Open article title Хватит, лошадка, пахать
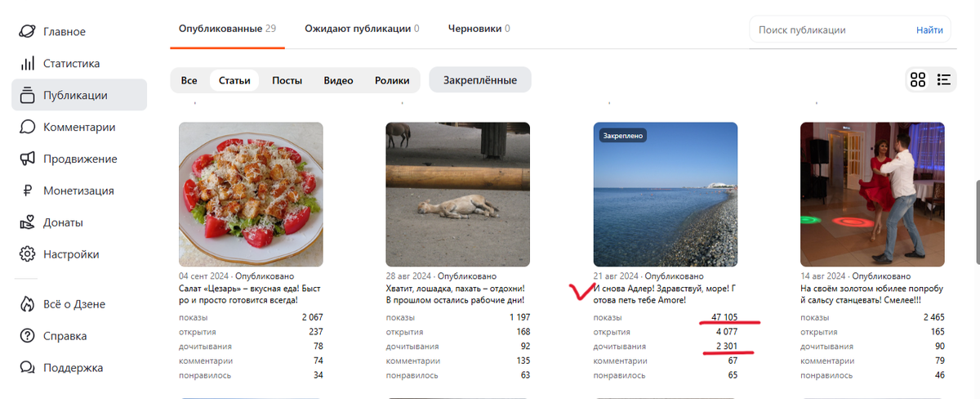 coord(456,294)
